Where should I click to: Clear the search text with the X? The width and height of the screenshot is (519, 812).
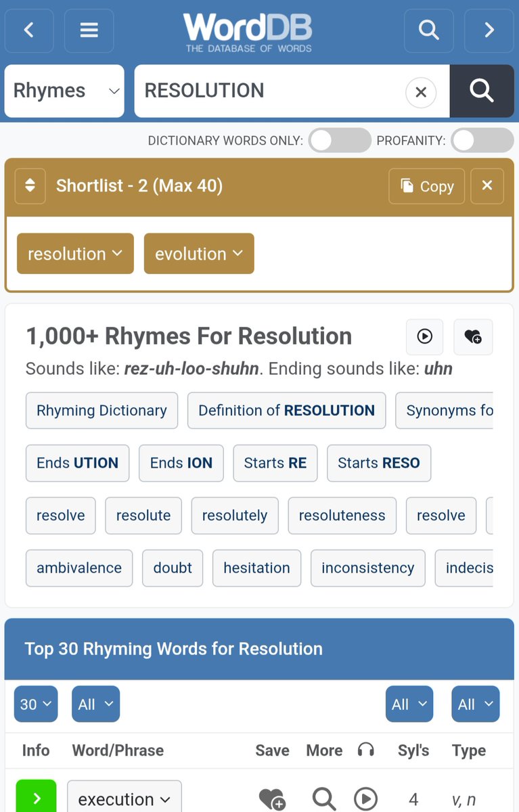pyautogui.click(x=421, y=92)
